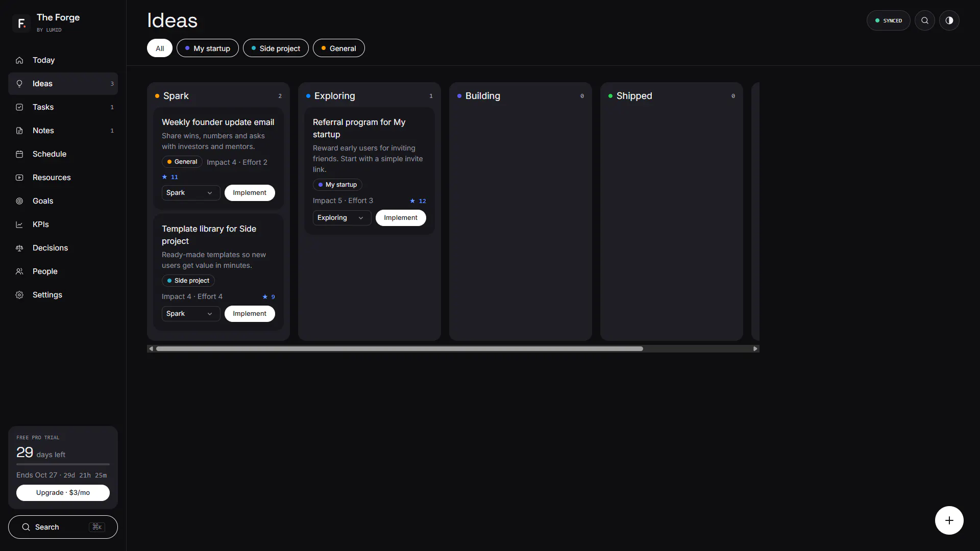Viewport: 980px width, 551px height.
Task: Implement the Template library idea
Action: (x=250, y=314)
